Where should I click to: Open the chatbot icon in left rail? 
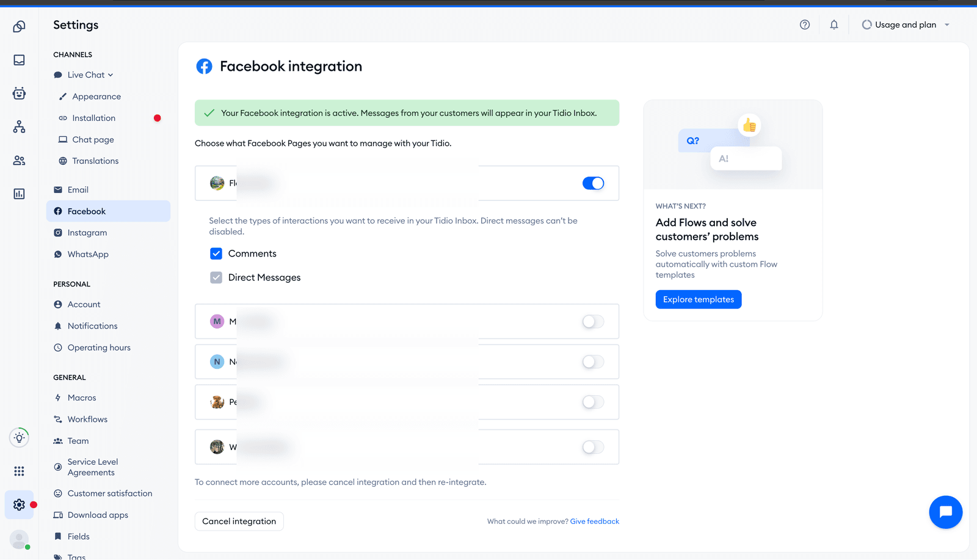20,93
